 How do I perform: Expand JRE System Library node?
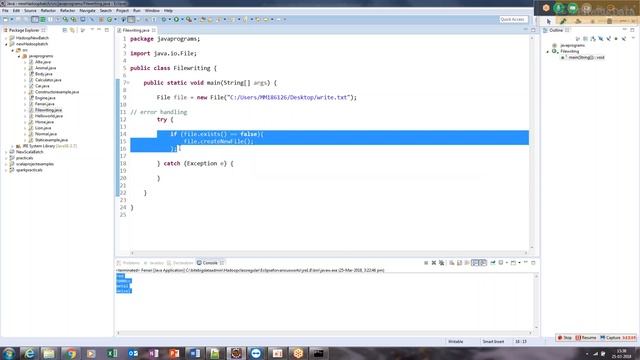click(x=13, y=146)
